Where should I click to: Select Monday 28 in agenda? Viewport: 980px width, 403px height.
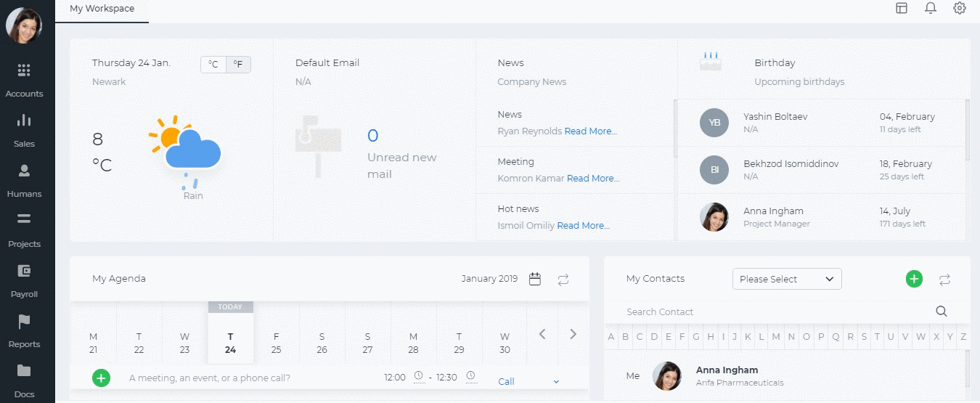tap(413, 343)
